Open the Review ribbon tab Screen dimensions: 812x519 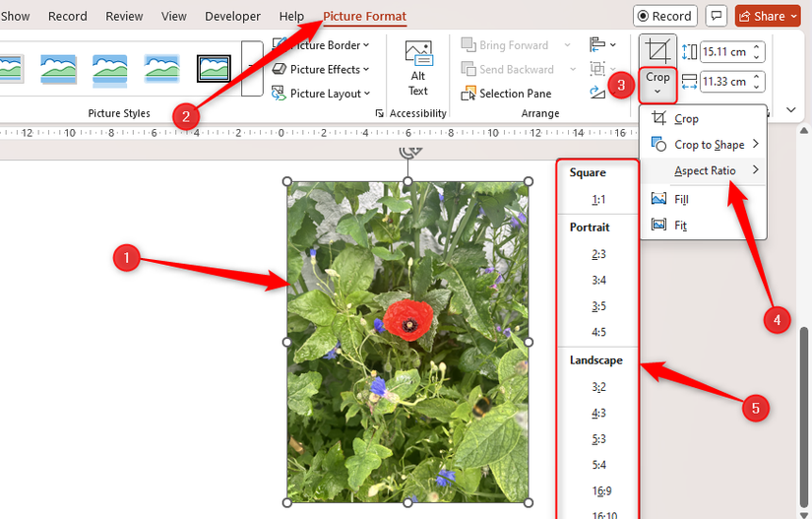[124, 16]
